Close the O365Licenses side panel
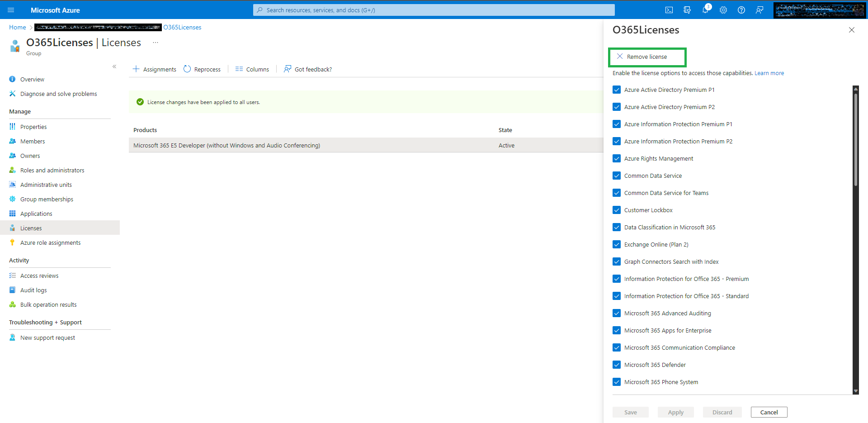 tap(852, 30)
